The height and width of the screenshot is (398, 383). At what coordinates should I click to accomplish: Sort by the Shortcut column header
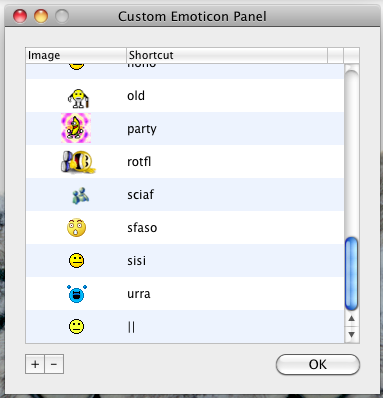pos(227,55)
